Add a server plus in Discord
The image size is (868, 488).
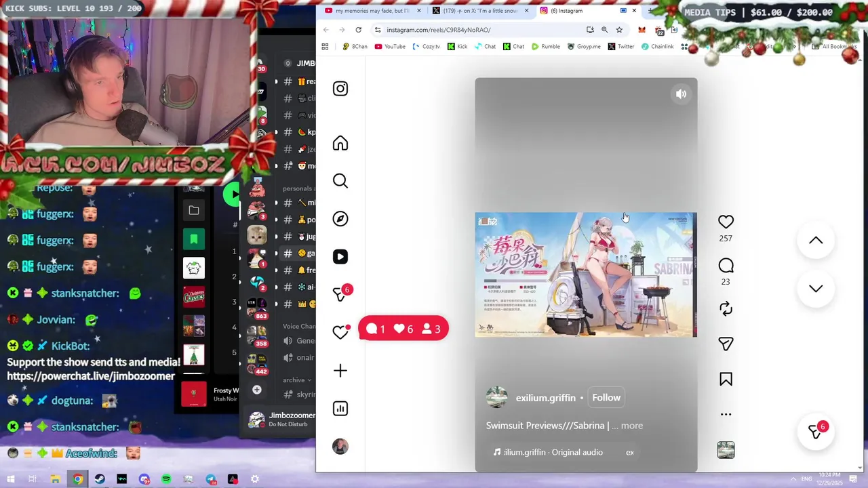(257, 390)
